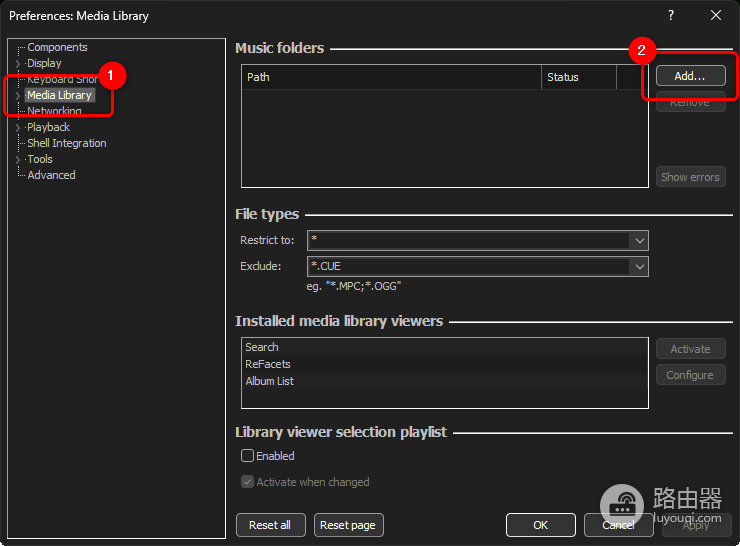Click the Reset all button
Image resolution: width=740 pixels, height=546 pixels.
(270, 525)
